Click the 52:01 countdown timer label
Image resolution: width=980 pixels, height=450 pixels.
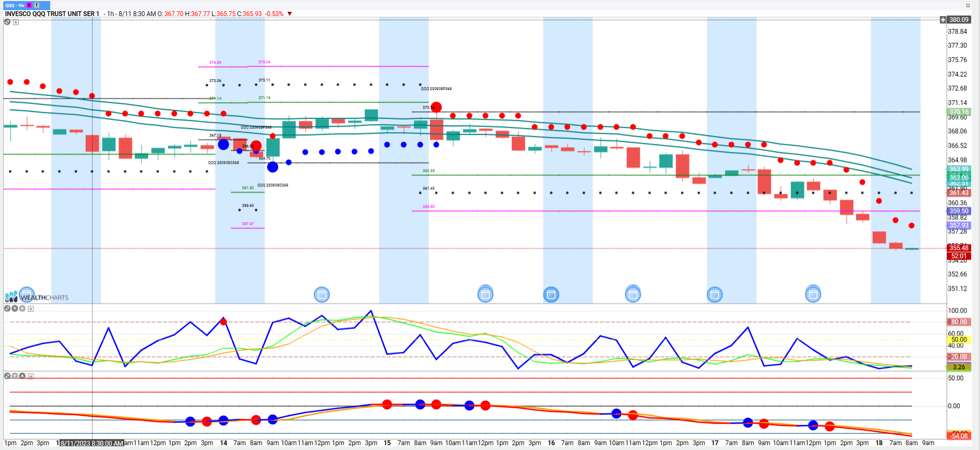959,256
